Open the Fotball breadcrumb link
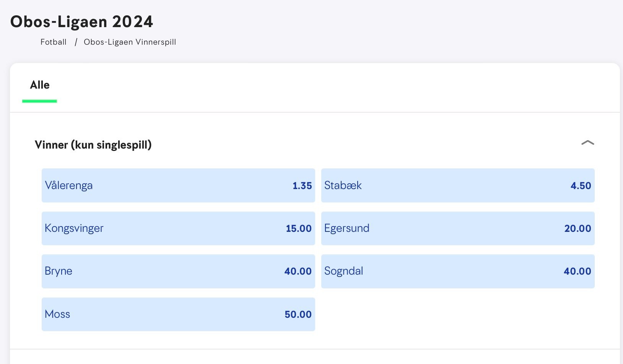 click(54, 42)
